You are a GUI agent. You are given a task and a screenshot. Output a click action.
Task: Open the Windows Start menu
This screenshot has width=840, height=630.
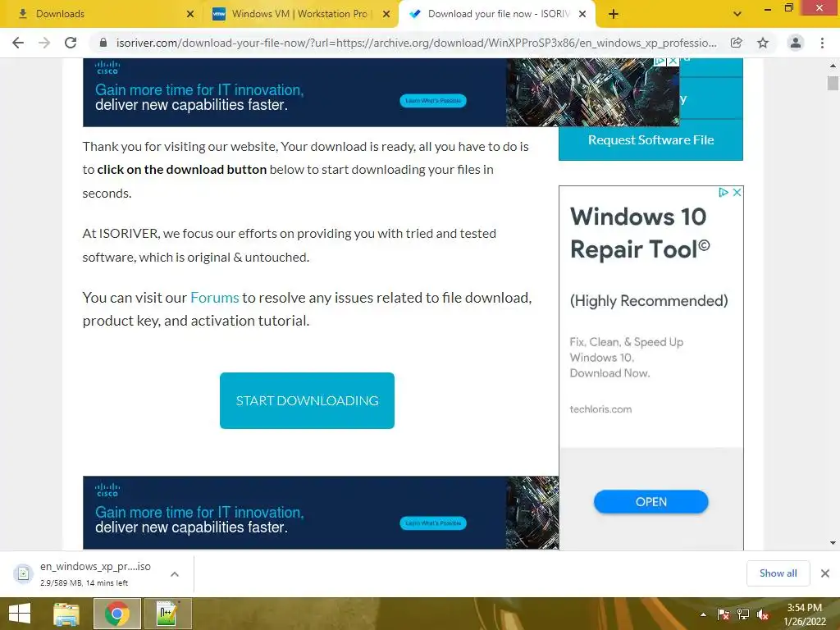coord(20,614)
